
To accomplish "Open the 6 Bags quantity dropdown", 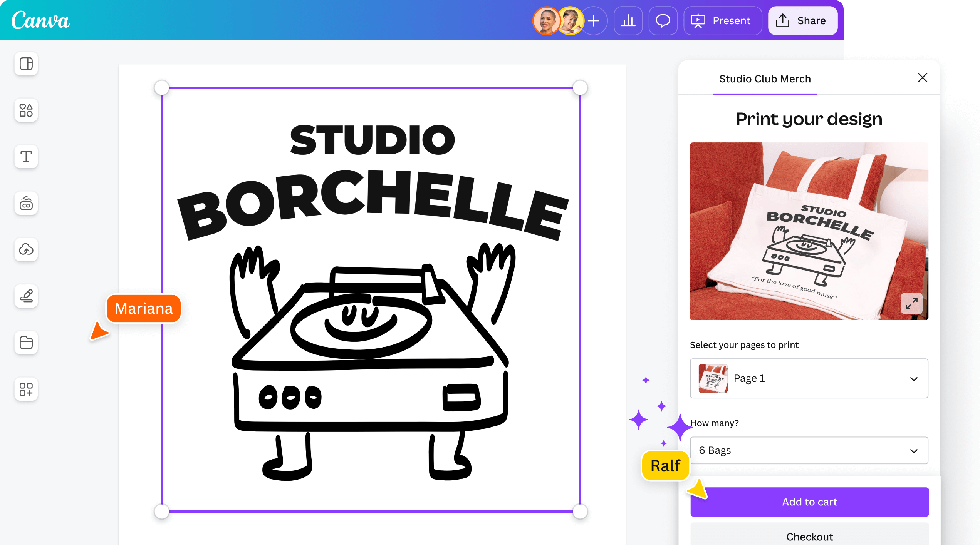I will 809,451.
